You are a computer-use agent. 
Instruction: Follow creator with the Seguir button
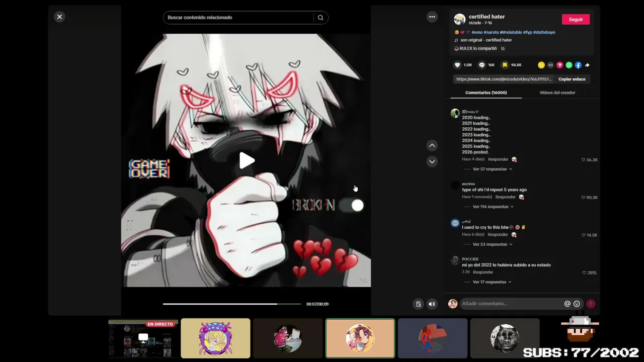point(576,20)
